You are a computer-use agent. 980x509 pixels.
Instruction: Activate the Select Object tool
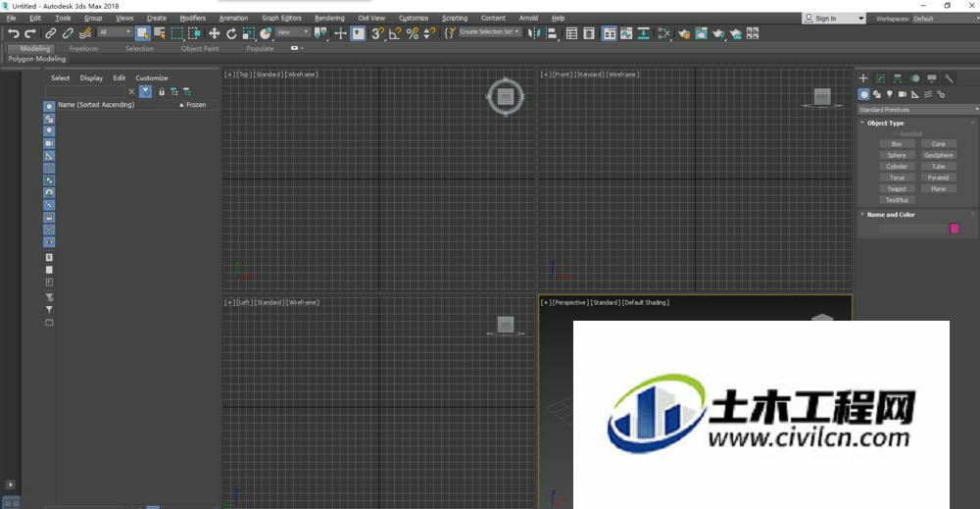[142, 33]
